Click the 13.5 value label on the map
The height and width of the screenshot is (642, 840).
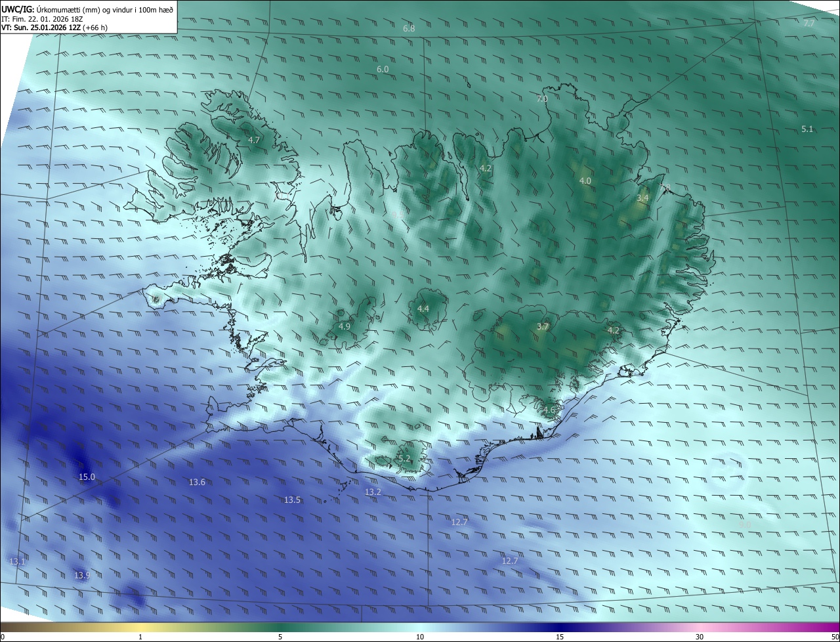pyautogui.click(x=292, y=500)
